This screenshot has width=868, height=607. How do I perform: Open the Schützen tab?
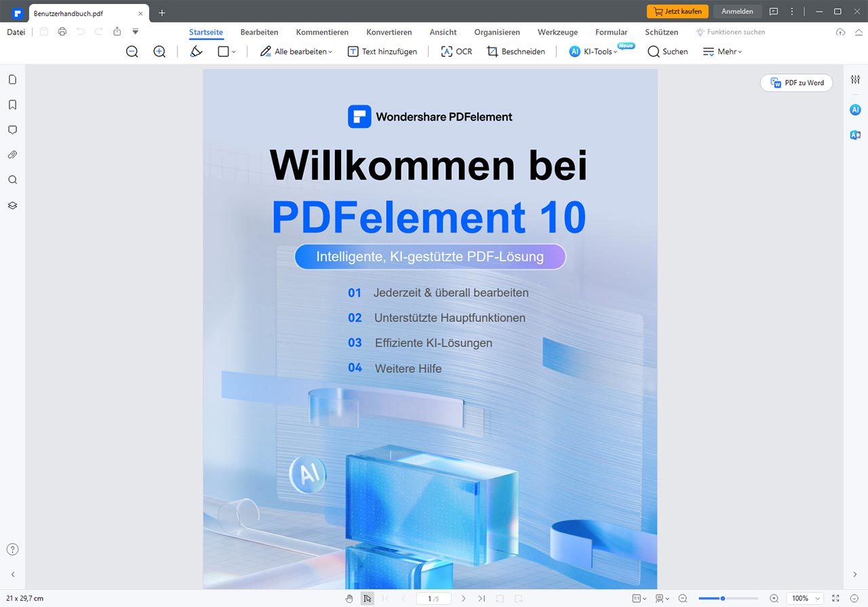[662, 32]
